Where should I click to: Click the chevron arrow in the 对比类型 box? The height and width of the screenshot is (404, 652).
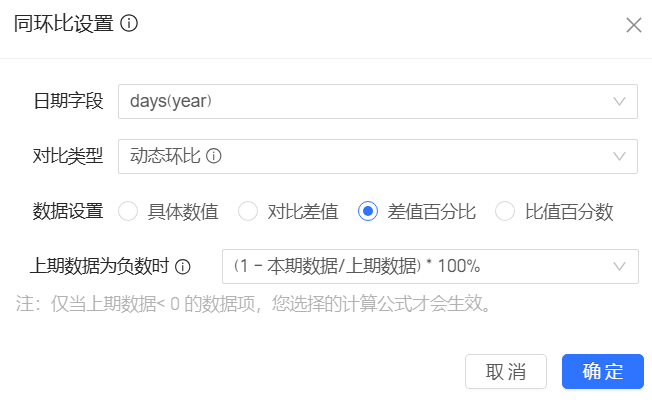[x=620, y=156]
